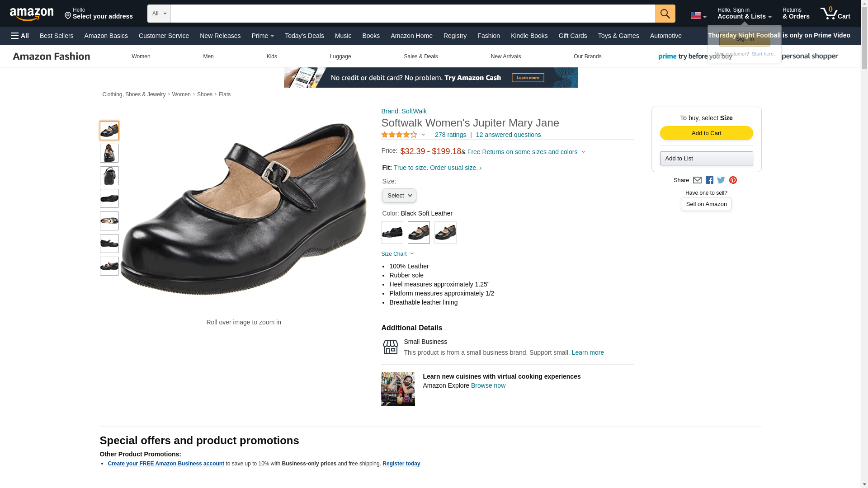This screenshot has width=868, height=488.
Task: Open the country flag language selector
Action: coord(698,15)
